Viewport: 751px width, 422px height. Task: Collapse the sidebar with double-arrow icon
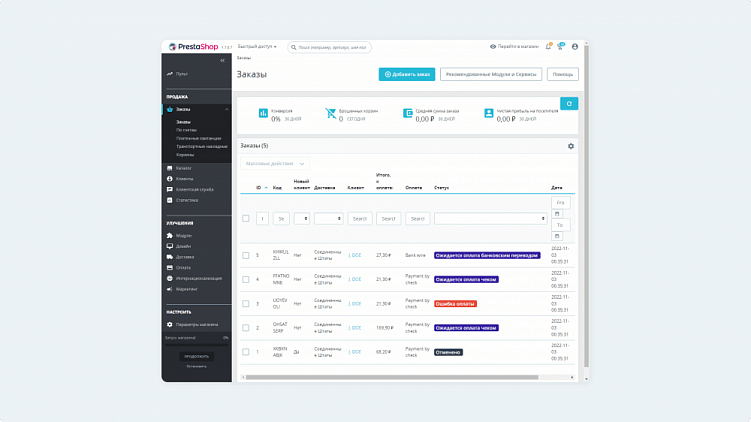[222, 60]
